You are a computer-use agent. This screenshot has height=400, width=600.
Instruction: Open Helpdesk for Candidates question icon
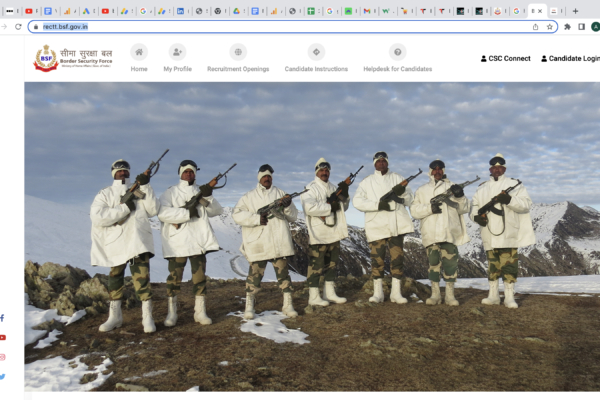(398, 52)
